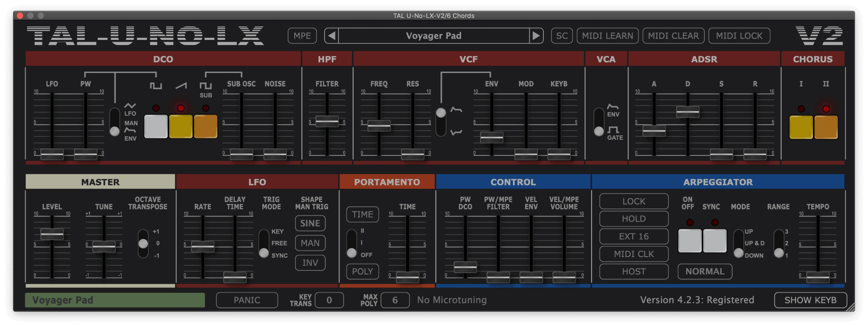Open the MAX POLY voice count box
This screenshot has height=327, width=868.
click(x=395, y=300)
